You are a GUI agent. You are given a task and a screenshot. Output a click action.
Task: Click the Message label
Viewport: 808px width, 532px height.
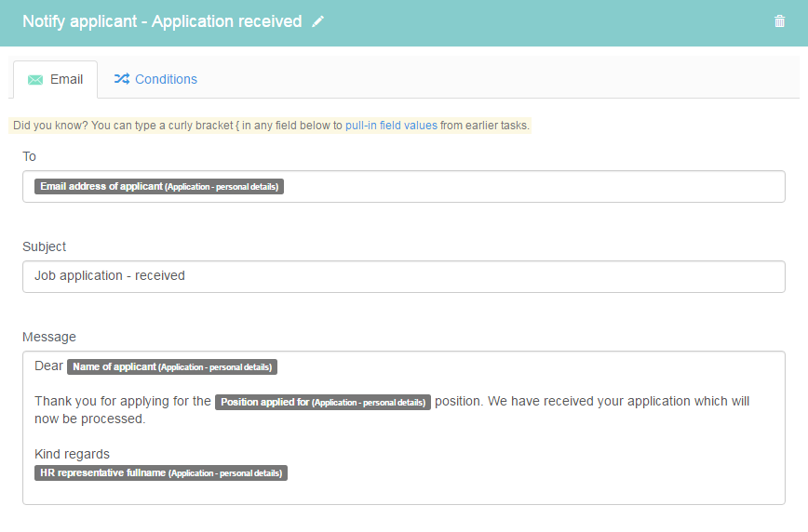[x=49, y=337]
